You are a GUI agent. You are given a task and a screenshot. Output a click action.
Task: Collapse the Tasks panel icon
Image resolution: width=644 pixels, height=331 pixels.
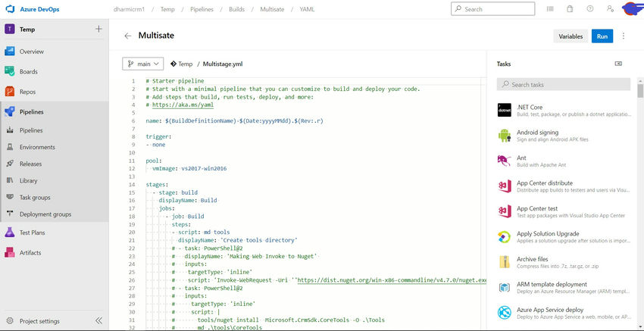point(618,64)
